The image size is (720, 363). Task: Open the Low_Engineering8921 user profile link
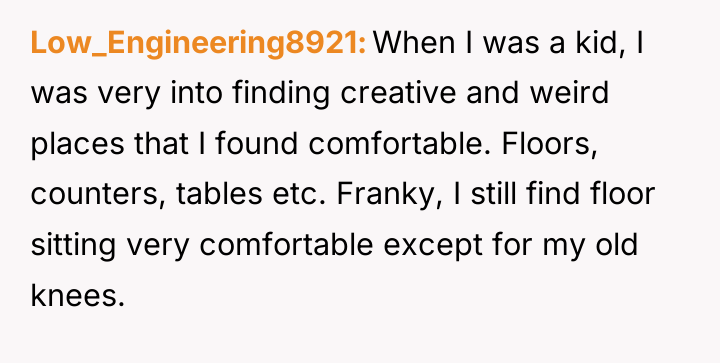(x=198, y=44)
